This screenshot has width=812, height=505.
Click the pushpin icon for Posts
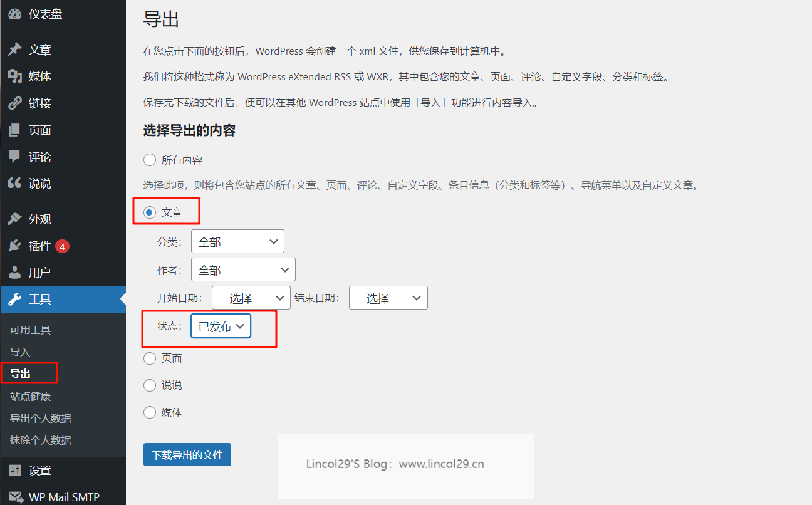pos(14,49)
